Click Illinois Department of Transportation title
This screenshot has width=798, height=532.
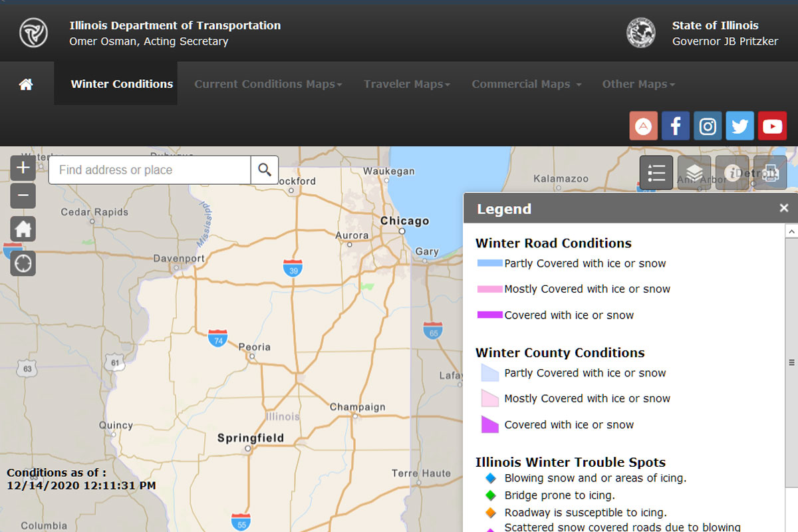point(175,25)
